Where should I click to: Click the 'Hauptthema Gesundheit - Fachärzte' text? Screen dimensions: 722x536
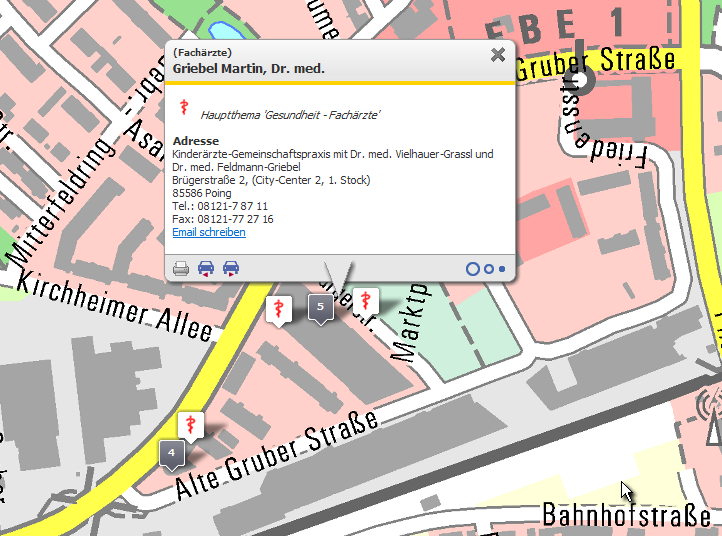(x=290, y=115)
